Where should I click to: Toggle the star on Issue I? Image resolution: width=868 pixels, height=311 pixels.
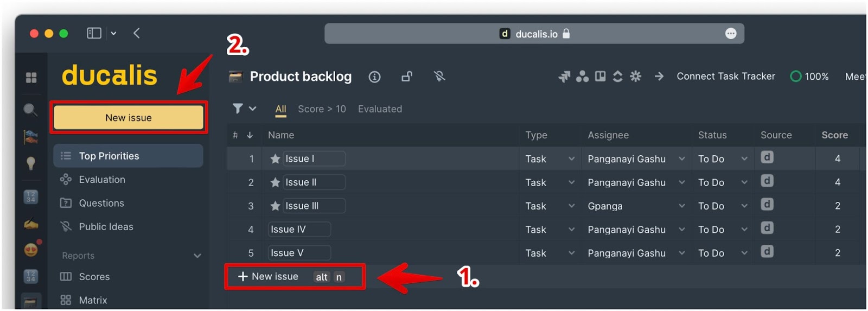(x=275, y=159)
